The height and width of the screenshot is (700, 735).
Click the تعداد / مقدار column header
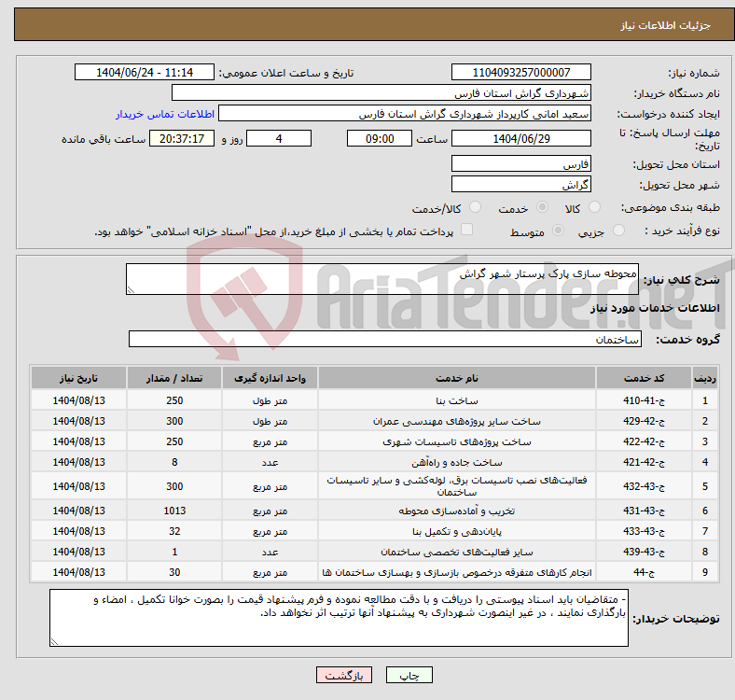click(174, 378)
